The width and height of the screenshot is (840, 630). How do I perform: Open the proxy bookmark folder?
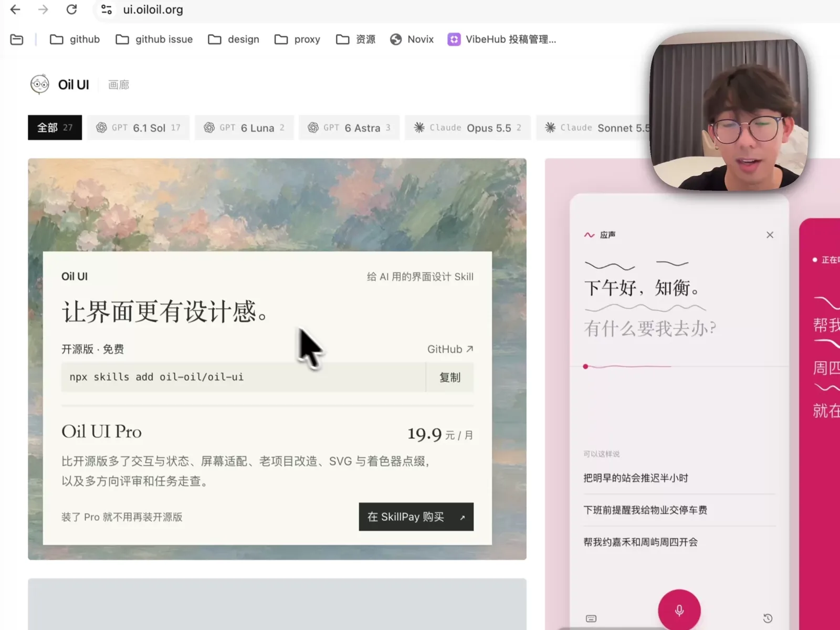[x=297, y=39]
